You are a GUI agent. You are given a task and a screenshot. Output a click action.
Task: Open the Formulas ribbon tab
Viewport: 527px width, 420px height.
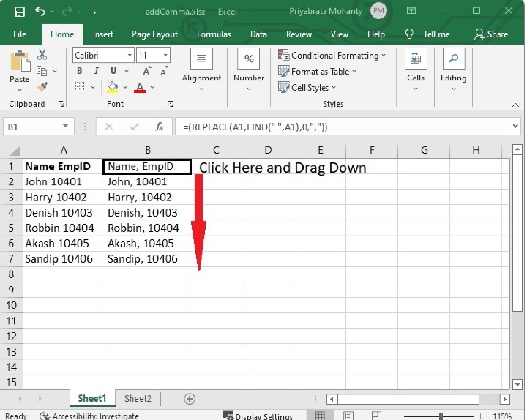214,34
